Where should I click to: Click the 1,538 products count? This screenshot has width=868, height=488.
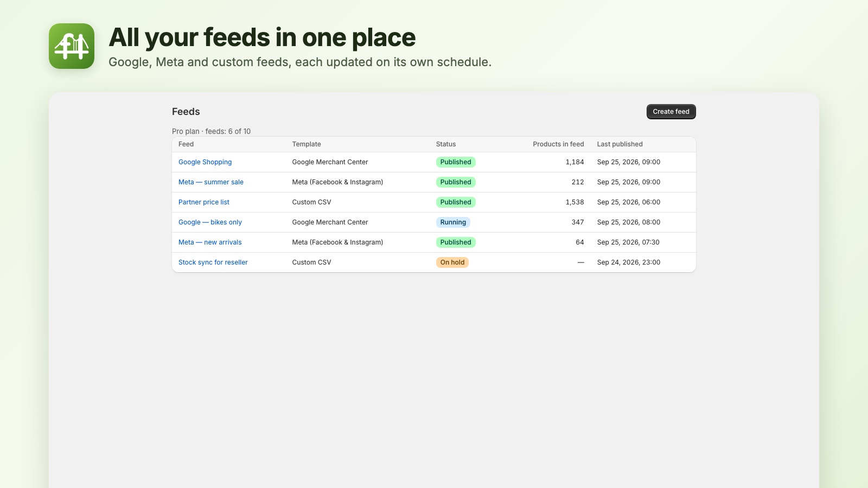click(x=575, y=202)
